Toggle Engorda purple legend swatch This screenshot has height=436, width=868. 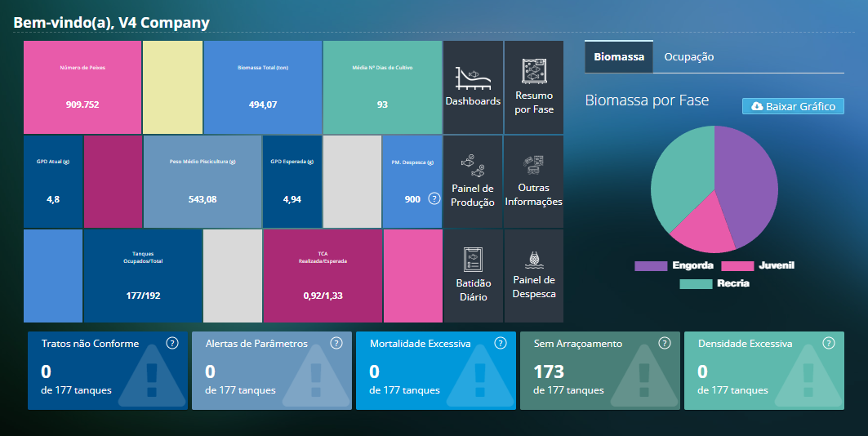tap(651, 266)
